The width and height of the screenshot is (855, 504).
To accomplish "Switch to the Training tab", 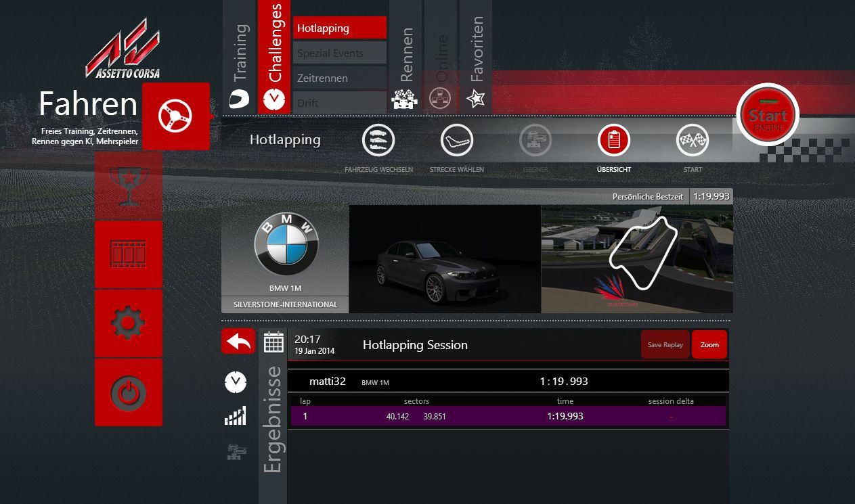I will coord(240,58).
